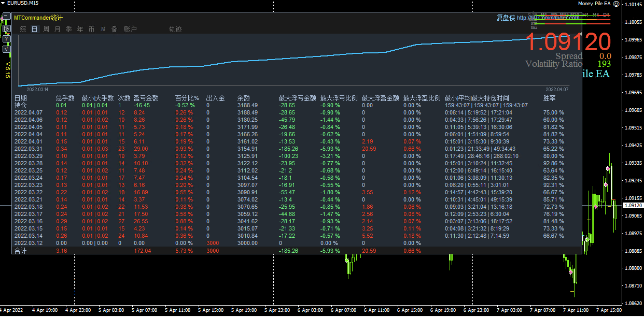Image resolution: width=644 pixels, height=317 pixels.
Task: Click balance value 3188.49 in 2022.04.07 row
Action: pos(247,112)
